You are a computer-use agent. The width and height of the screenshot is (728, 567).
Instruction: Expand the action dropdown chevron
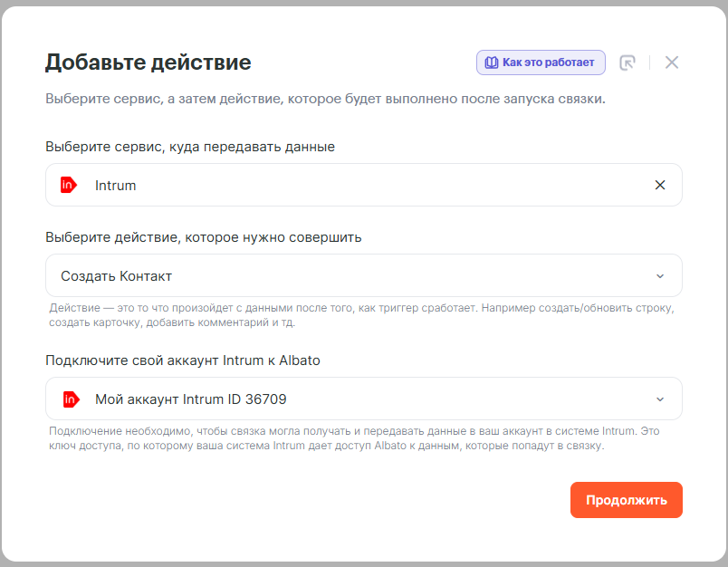[660, 276]
